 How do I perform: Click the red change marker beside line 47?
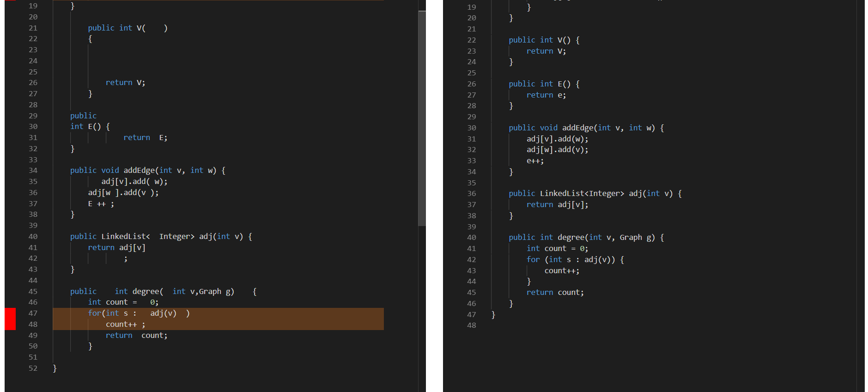click(10, 319)
